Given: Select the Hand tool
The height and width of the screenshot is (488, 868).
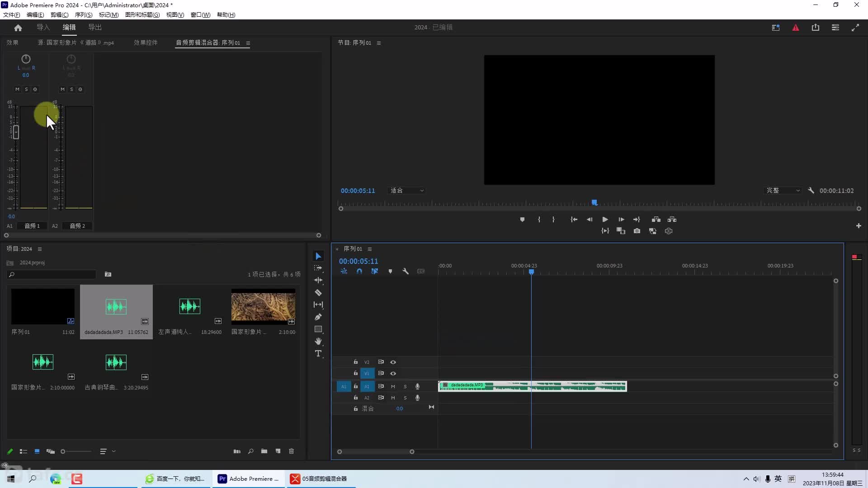Looking at the screenshot, I should point(318,341).
